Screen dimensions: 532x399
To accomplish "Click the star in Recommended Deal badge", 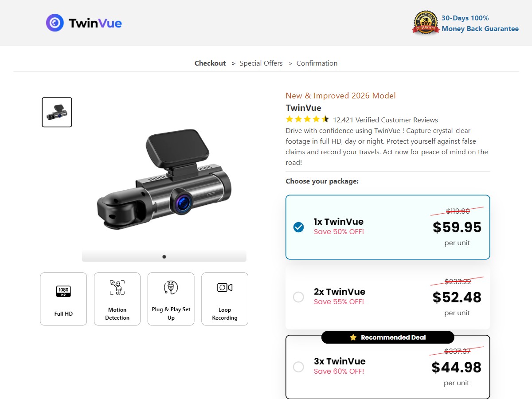I will [353, 337].
